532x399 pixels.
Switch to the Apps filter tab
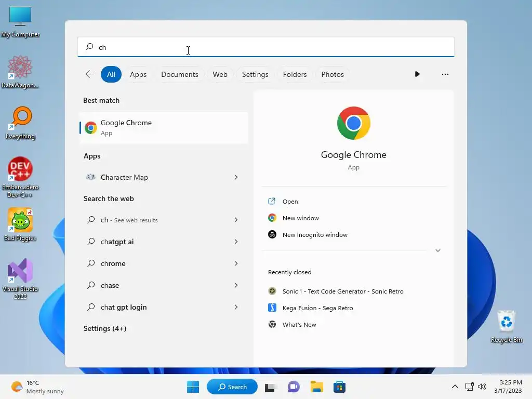[138, 74]
